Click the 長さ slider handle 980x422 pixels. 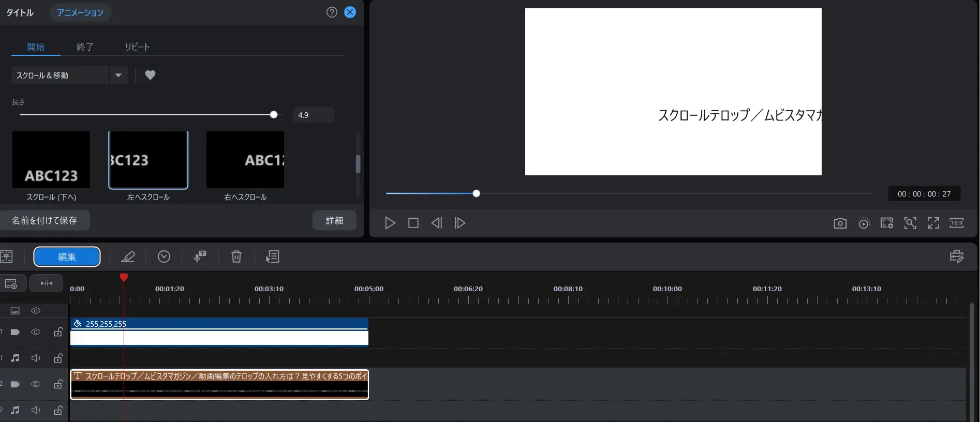click(274, 115)
